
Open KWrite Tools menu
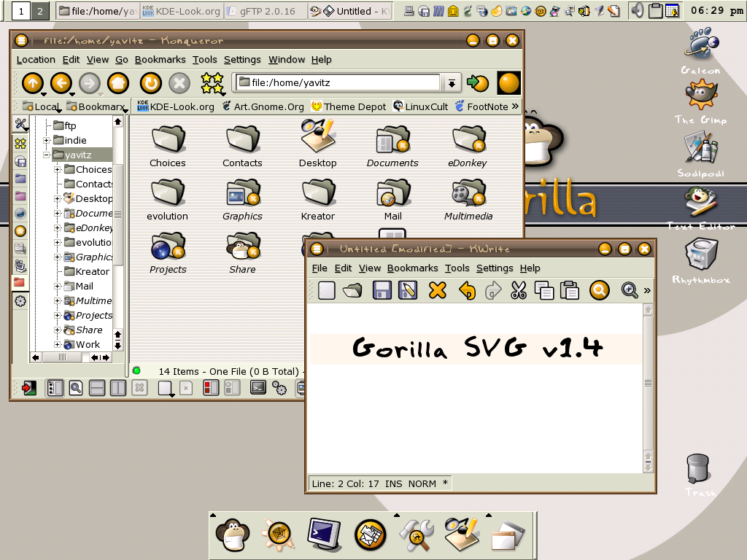[x=457, y=268]
